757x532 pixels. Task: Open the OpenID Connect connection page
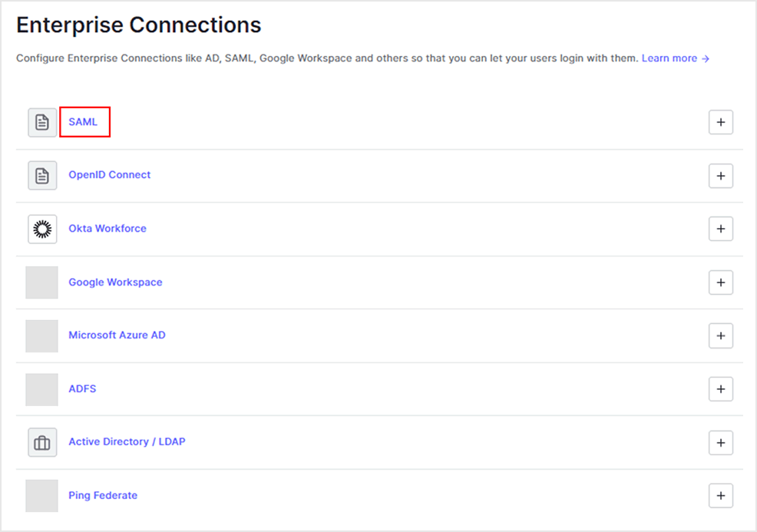109,175
